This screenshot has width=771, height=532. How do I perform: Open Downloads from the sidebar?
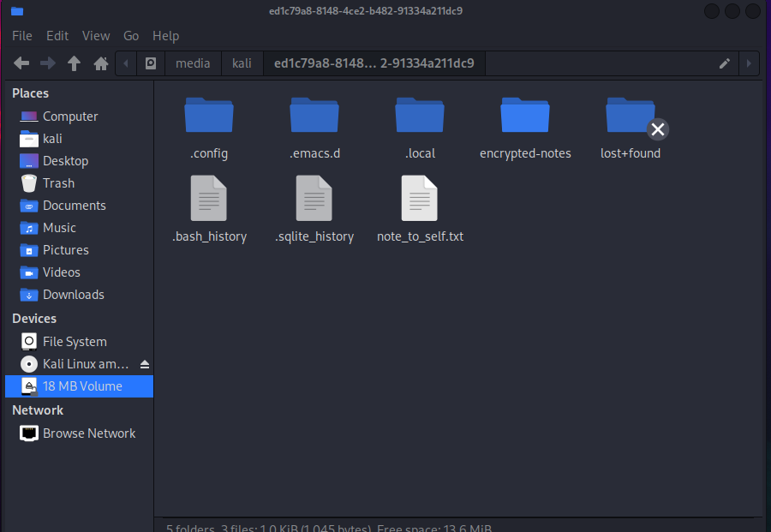tap(73, 295)
